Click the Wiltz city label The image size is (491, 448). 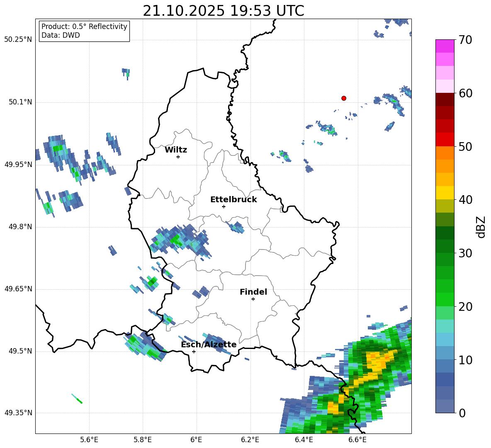click(176, 150)
